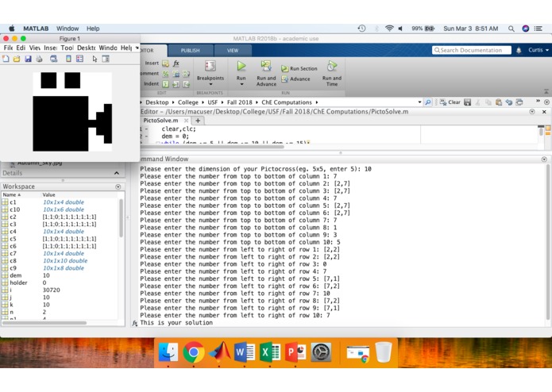Open the Breakpoints dropdown arrow
Image resolution: width=552 pixels, height=392 pixels.
210,84
